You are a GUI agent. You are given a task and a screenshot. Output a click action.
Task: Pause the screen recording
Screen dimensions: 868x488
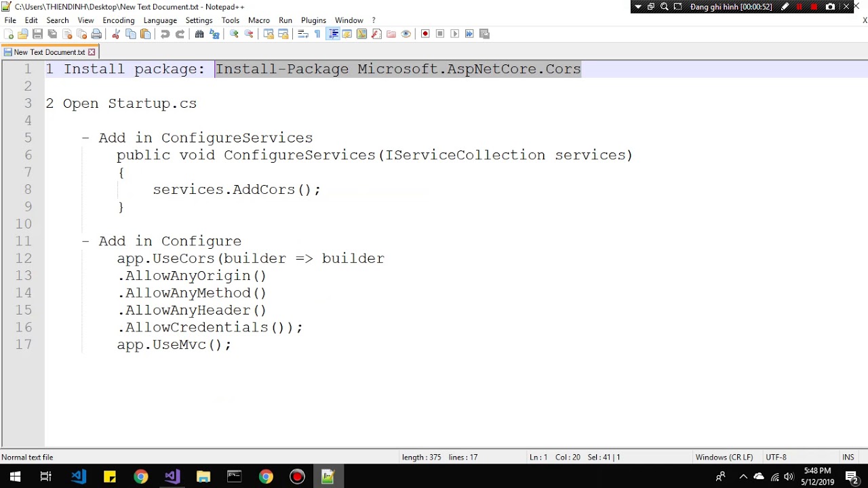click(799, 7)
